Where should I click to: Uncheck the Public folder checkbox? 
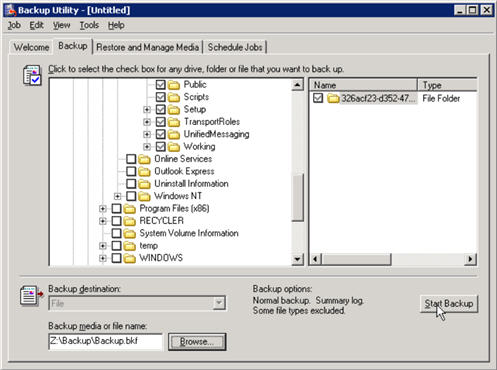coord(161,85)
